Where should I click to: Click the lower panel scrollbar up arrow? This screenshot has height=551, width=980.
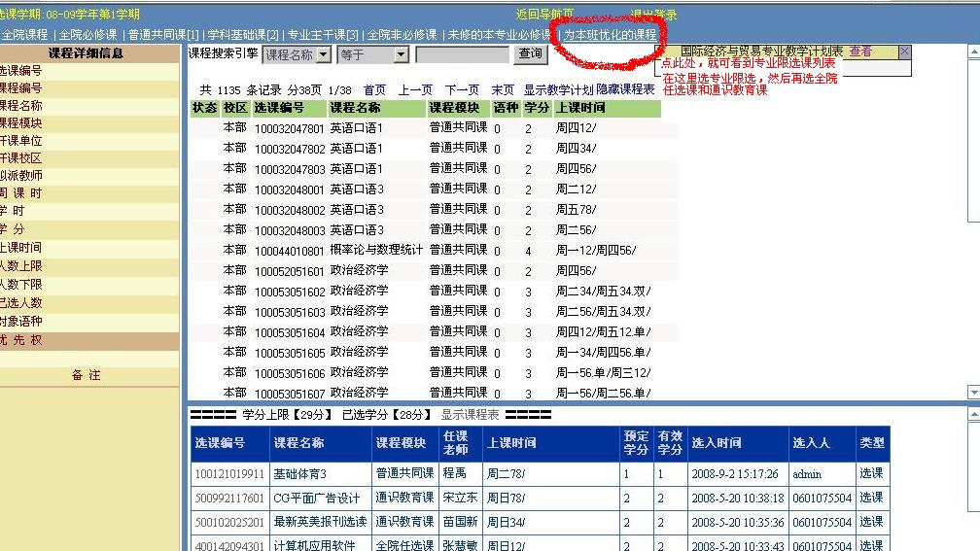974,415
